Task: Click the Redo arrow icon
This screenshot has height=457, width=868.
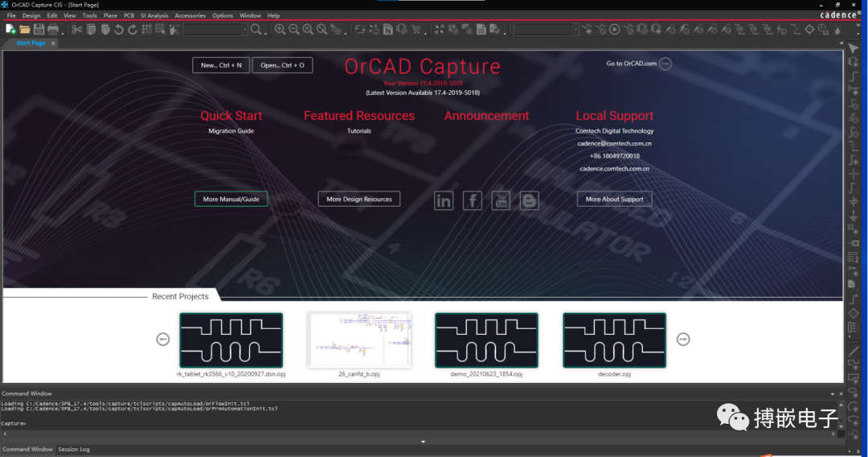Action: tap(133, 29)
